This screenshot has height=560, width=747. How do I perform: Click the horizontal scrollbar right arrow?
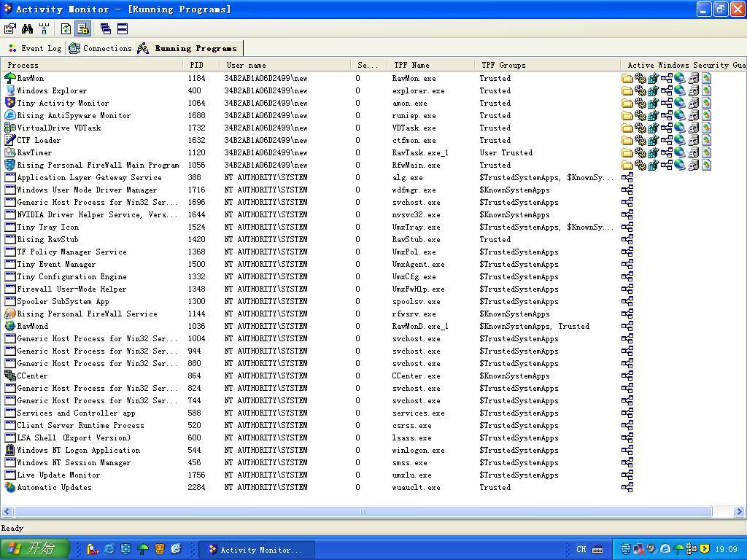pyautogui.click(x=738, y=512)
